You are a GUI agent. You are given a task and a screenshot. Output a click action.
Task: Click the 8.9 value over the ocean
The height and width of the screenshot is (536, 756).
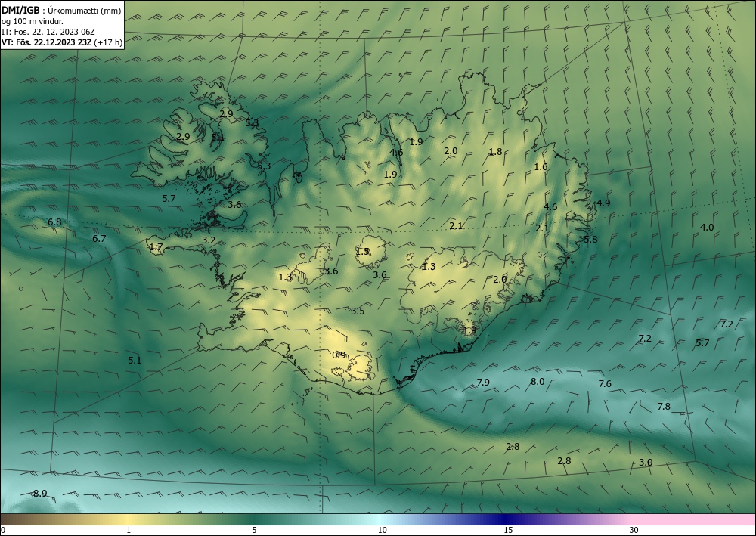[40, 493]
